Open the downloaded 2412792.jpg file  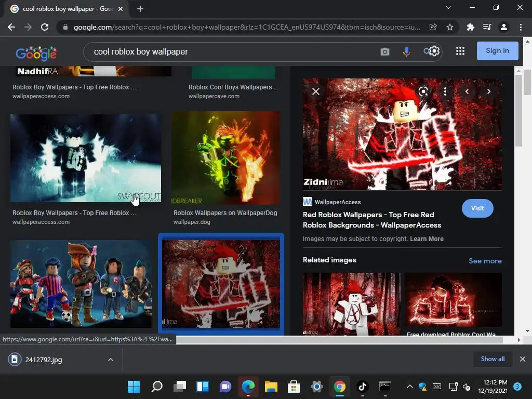point(44,360)
